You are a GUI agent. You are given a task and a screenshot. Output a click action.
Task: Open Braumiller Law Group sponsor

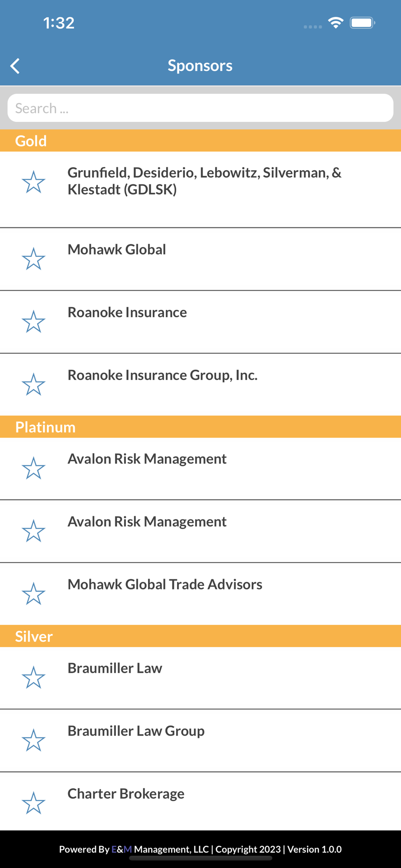[x=200, y=741]
